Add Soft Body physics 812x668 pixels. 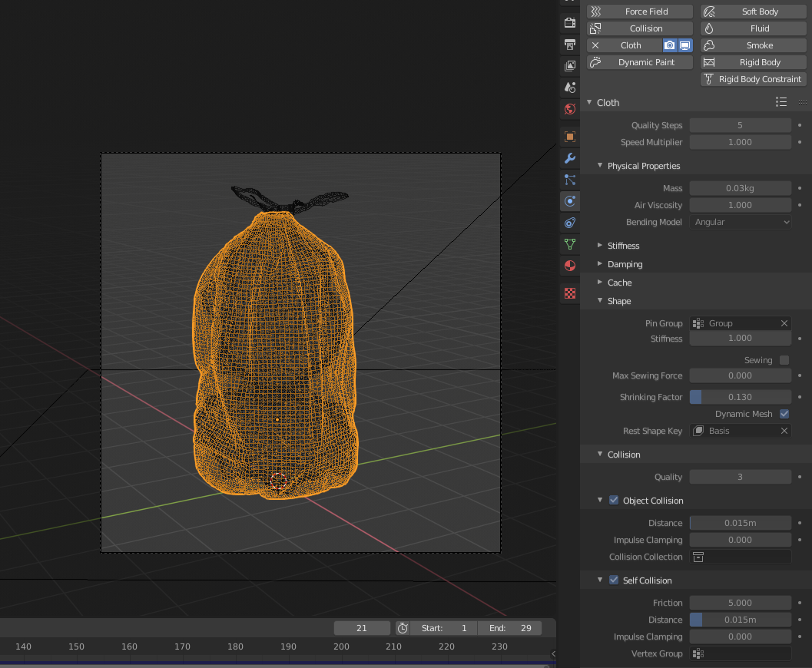(x=753, y=12)
